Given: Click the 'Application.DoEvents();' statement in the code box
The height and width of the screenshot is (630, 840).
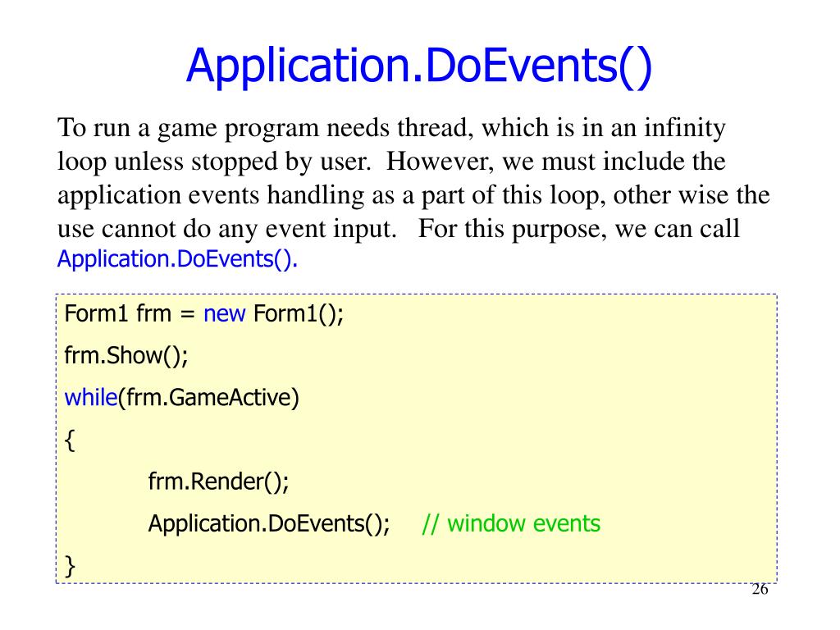Looking at the screenshot, I should pyautogui.click(x=269, y=524).
